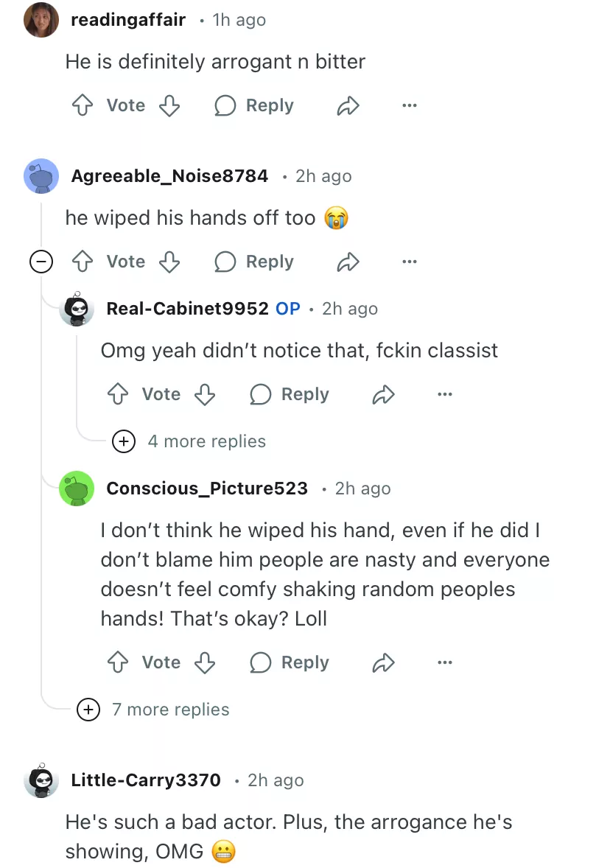The image size is (610, 868).
Task: Reply to readingaffair's comment
Action: pos(254,106)
